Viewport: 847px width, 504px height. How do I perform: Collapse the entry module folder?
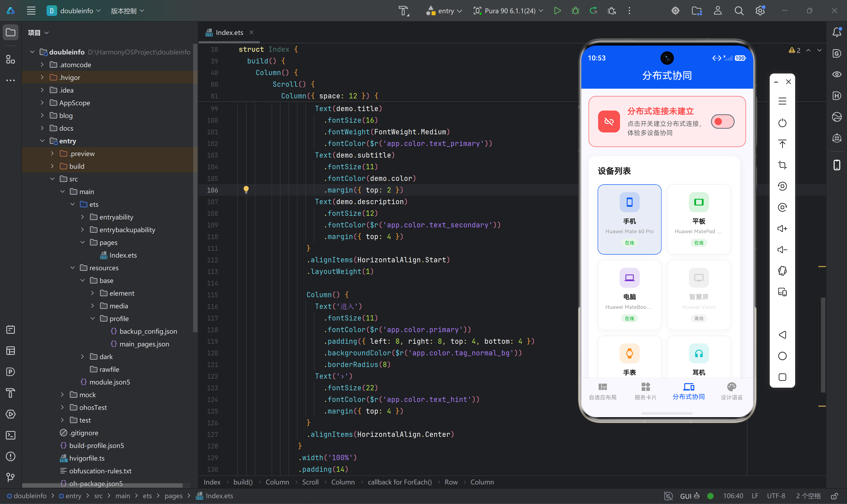[x=42, y=141]
